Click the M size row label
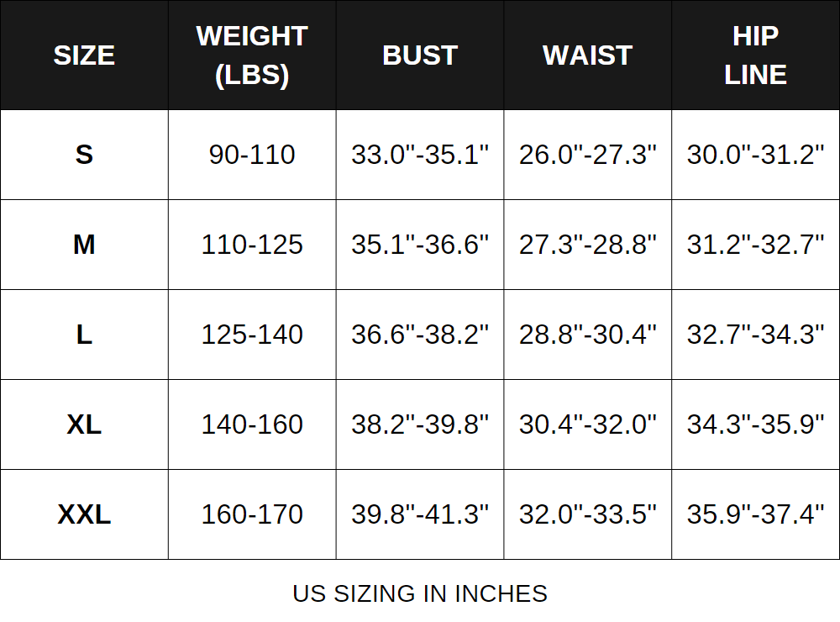 (84, 245)
